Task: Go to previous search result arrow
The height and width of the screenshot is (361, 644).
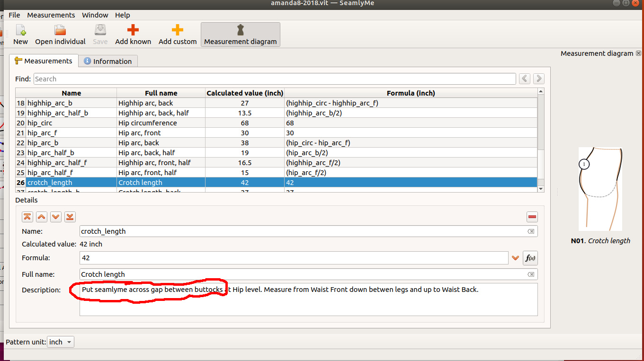Action: pyautogui.click(x=524, y=79)
